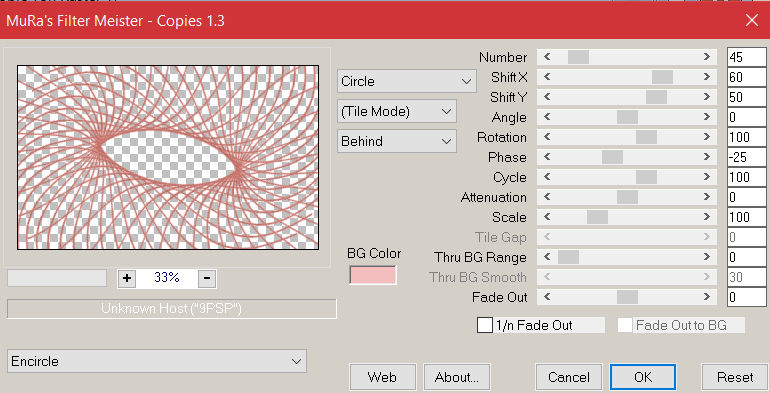Decrease Number with left arrow
Screen dimensions: 770x393
coord(547,57)
